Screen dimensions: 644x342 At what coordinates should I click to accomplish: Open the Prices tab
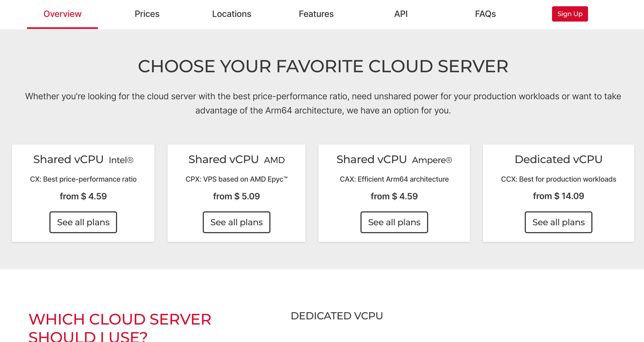[x=147, y=14]
